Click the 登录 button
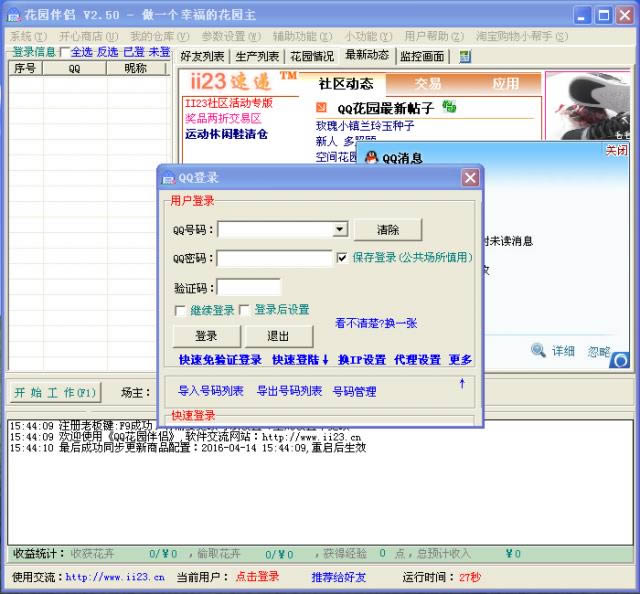640x594 pixels. pos(206,336)
